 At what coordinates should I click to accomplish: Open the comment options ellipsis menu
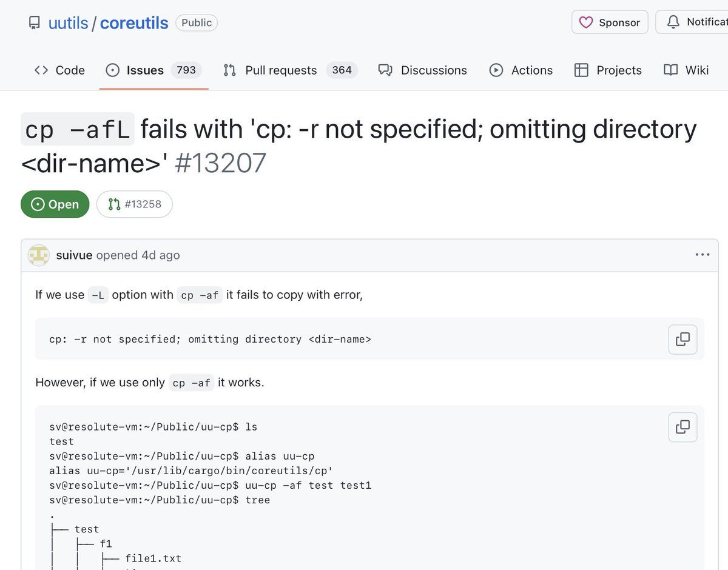coord(703,255)
